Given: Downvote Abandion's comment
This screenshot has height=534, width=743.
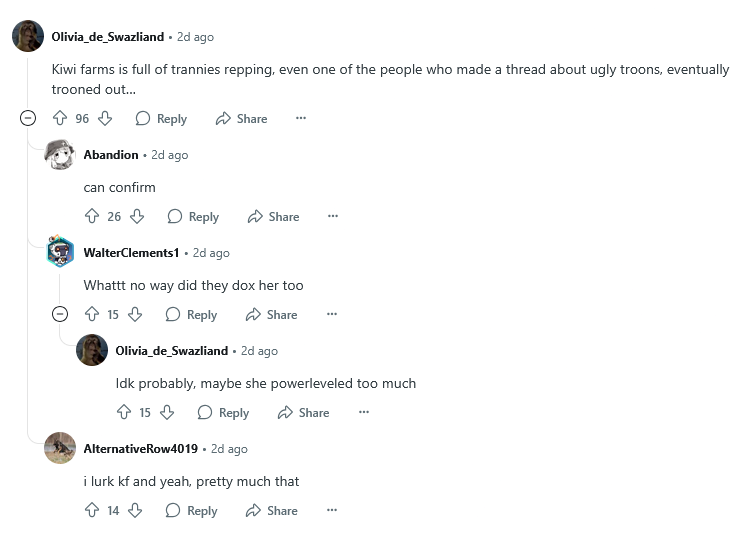Looking at the screenshot, I should [138, 216].
